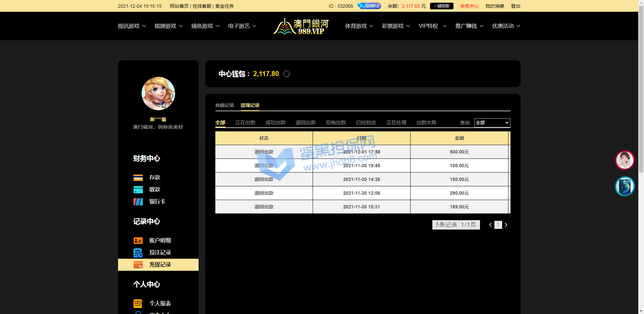Click the withdrawal icon beside 取款
Image resolution: width=644 pixels, height=314 pixels.
(138, 190)
